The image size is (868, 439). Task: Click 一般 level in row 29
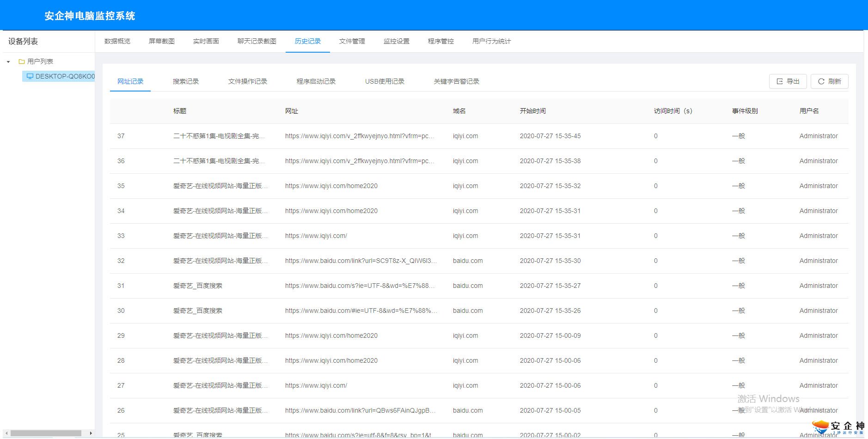739,335
